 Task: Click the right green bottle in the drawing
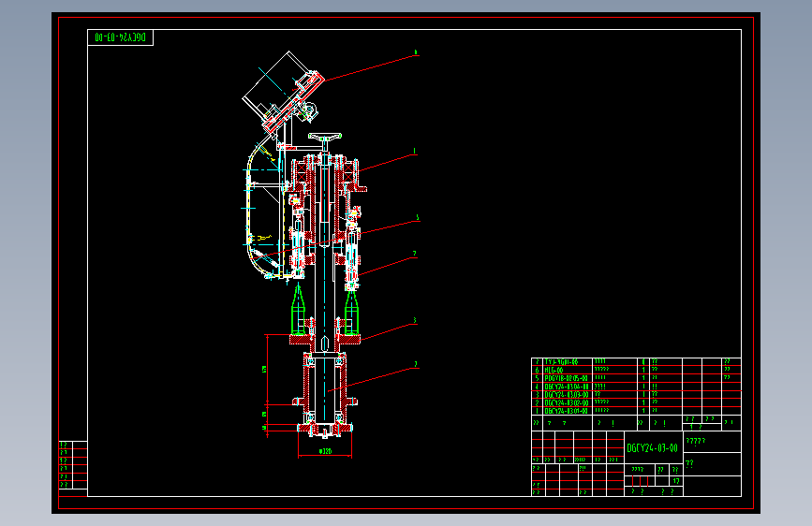pos(351,312)
